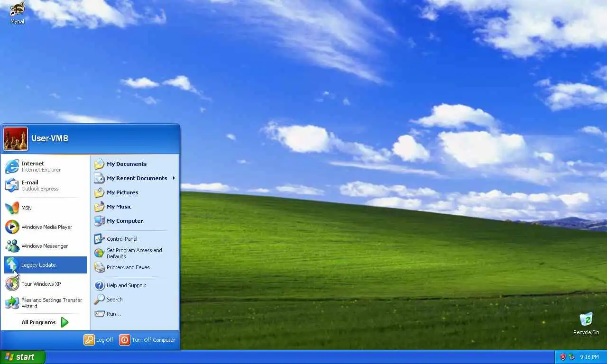Expand the My Recent Documents submenu arrow
The height and width of the screenshot is (364, 607).
point(174,178)
